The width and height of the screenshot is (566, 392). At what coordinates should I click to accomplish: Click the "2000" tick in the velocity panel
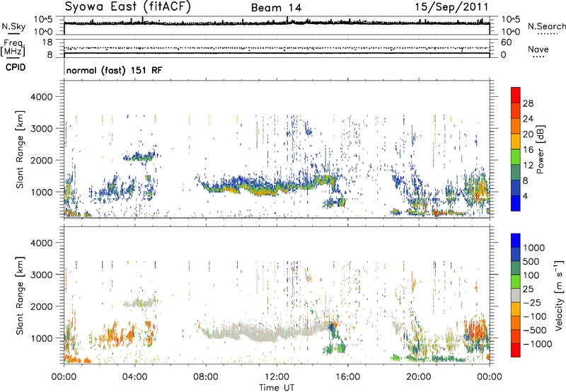click(41, 306)
